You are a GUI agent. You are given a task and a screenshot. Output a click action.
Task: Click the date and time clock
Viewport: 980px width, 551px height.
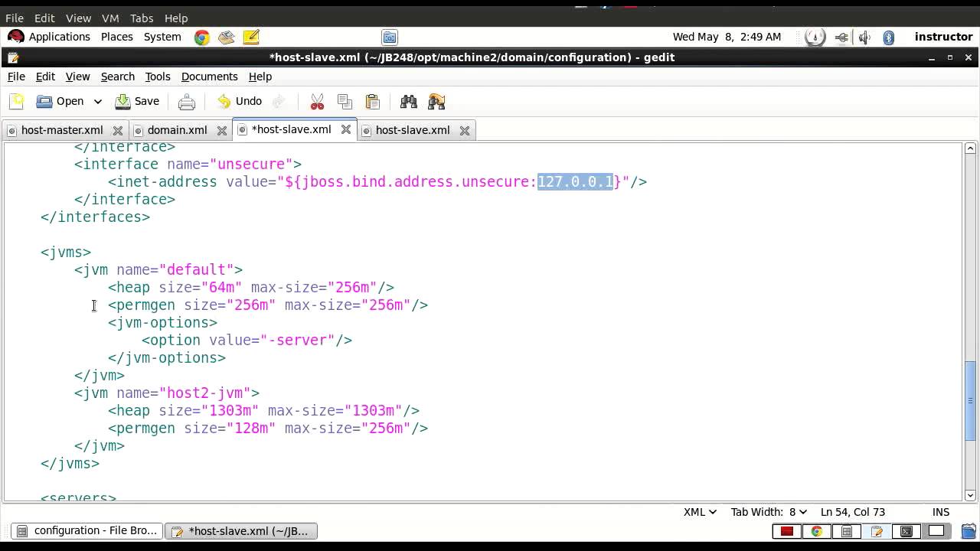coord(727,37)
